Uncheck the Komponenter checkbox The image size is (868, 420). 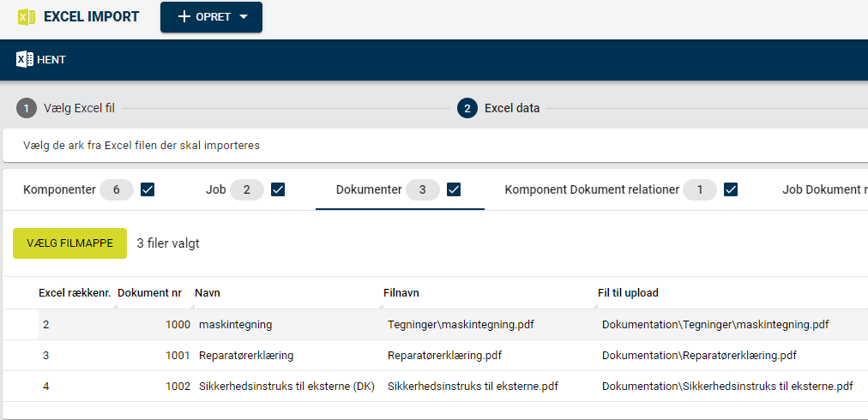click(148, 189)
